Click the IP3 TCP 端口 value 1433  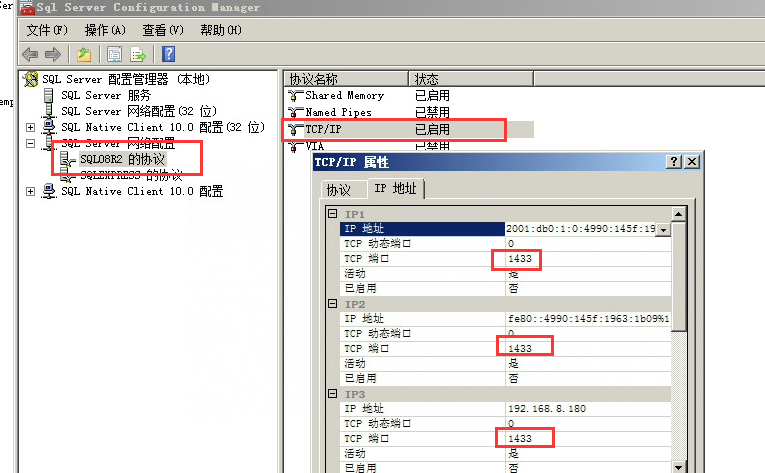coord(520,438)
